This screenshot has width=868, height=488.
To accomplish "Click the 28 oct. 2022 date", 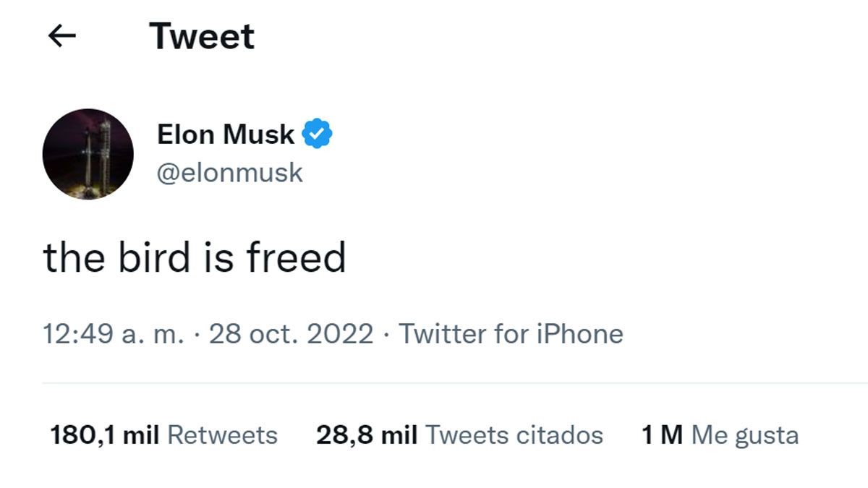I will pos(292,334).
